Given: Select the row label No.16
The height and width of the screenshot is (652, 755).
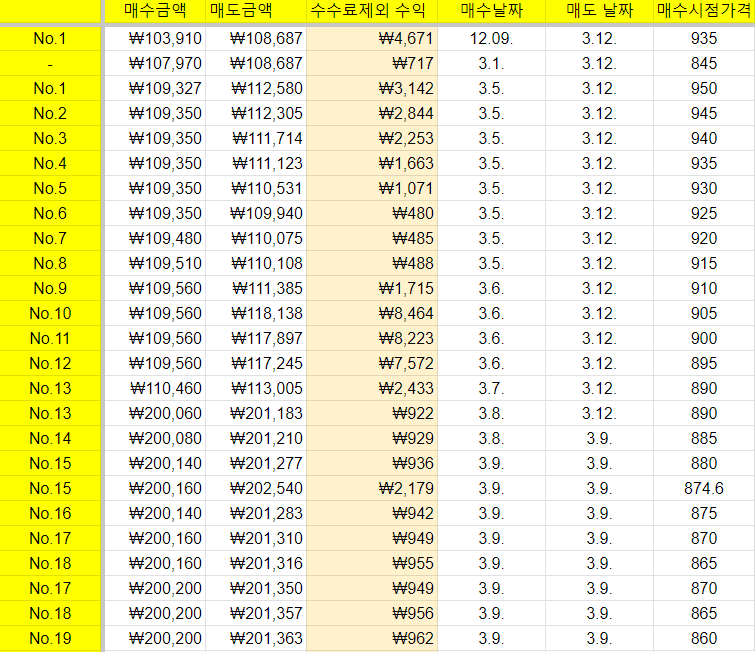Looking at the screenshot, I should 50,514.
